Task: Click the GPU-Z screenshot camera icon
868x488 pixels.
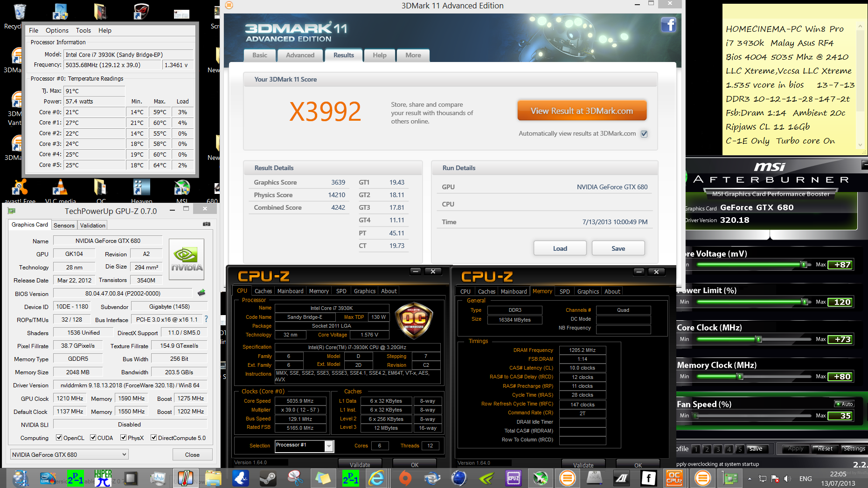Action: click(206, 224)
